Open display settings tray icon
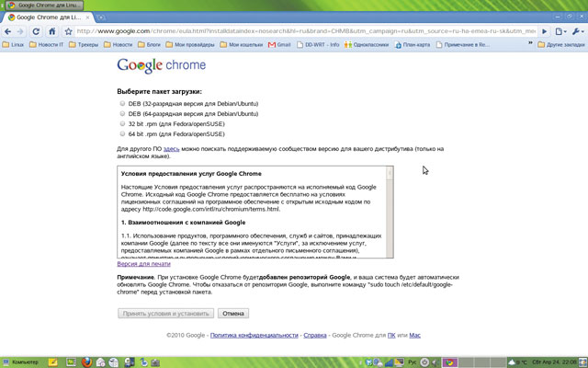Screen dimensions: 588x368 (399, 362)
